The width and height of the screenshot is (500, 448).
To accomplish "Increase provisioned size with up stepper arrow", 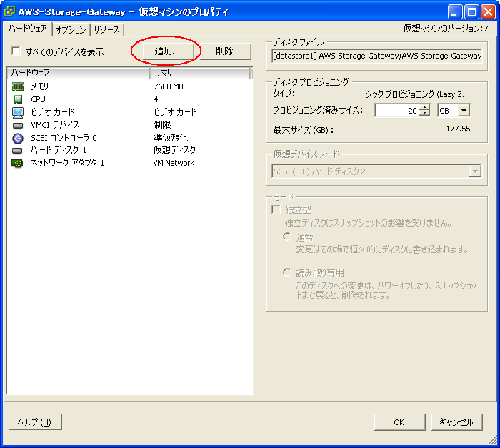I will [424, 107].
